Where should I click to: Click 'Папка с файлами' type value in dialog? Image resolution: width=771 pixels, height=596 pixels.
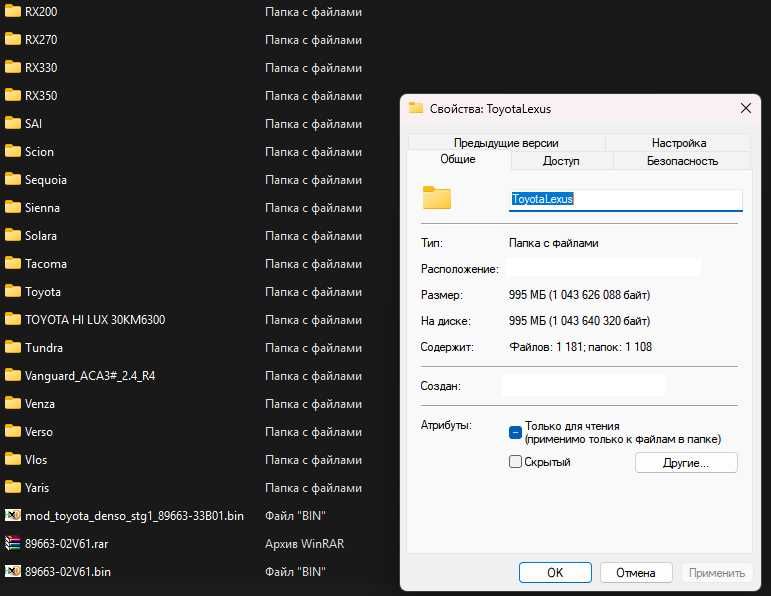pyautogui.click(x=553, y=243)
